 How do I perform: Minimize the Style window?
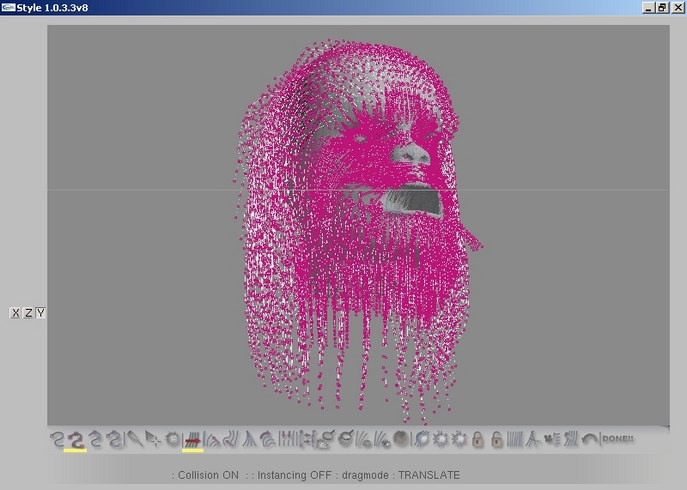648,7
